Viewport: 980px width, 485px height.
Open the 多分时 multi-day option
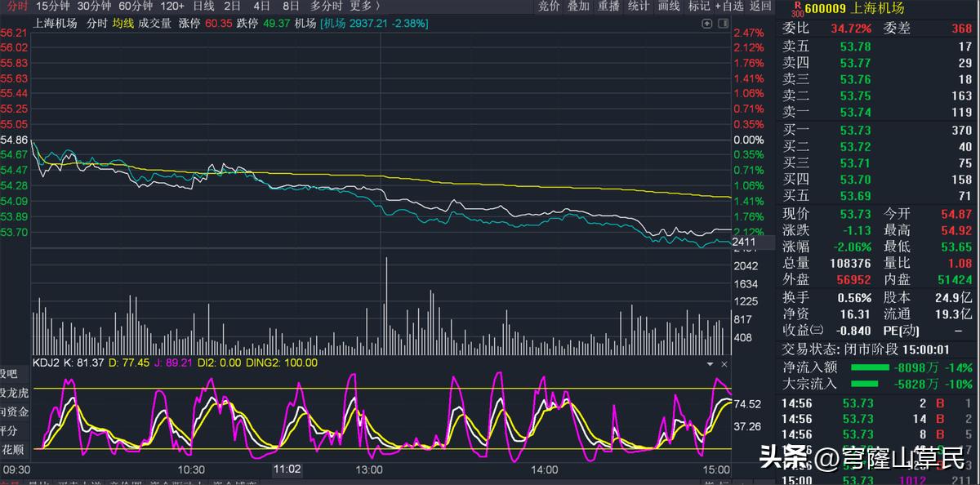pos(326,7)
